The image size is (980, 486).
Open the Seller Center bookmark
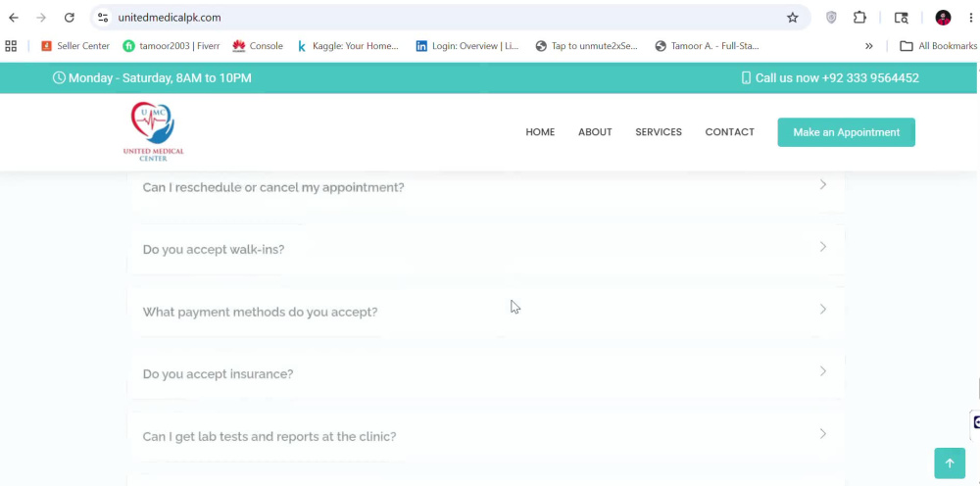tap(75, 46)
